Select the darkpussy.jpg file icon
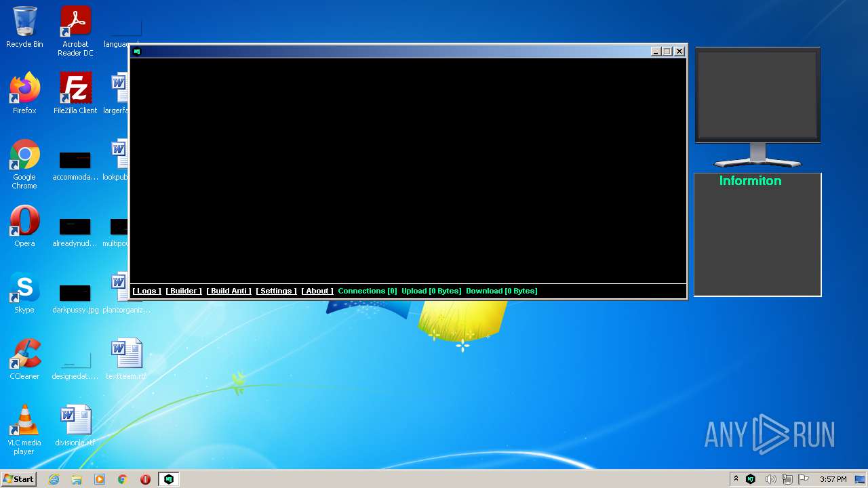868x488 pixels. [75, 298]
